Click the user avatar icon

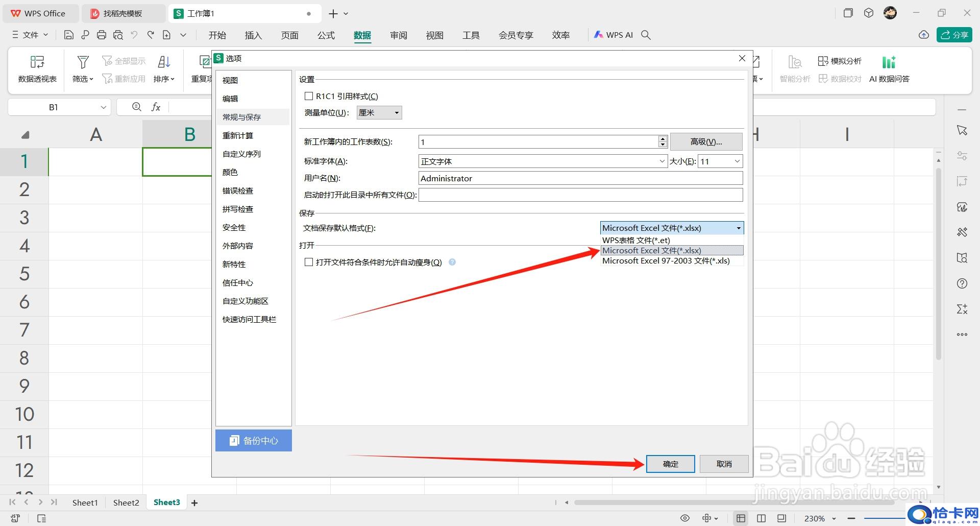tap(890, 13)
